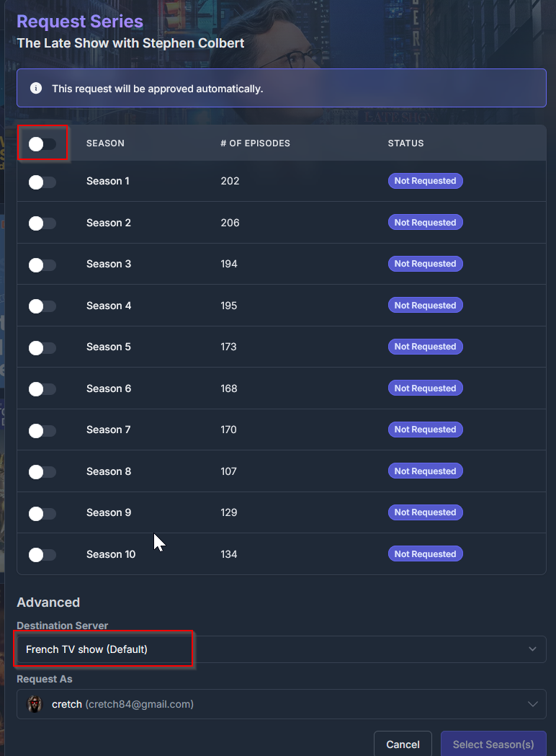Turn on the Season 8 toggle
Image resolution: width=556 pixels, height=756 pixels.
coord(42,472)
